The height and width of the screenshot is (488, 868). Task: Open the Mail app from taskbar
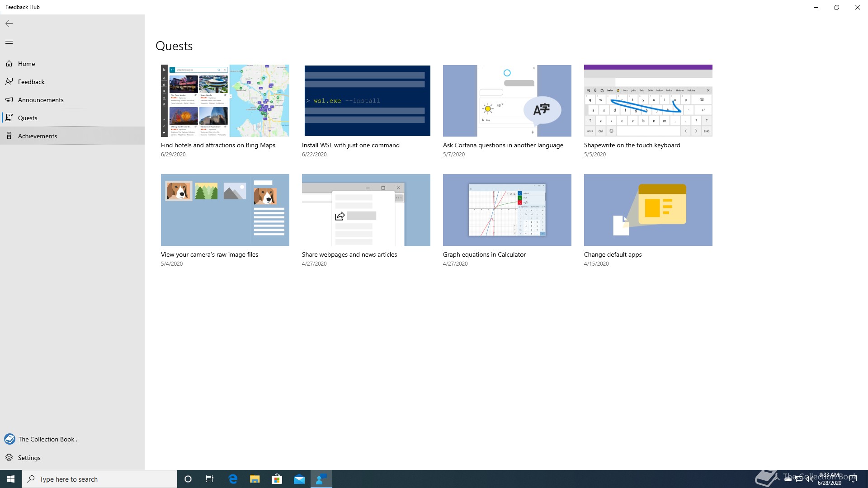pos(299,479)
